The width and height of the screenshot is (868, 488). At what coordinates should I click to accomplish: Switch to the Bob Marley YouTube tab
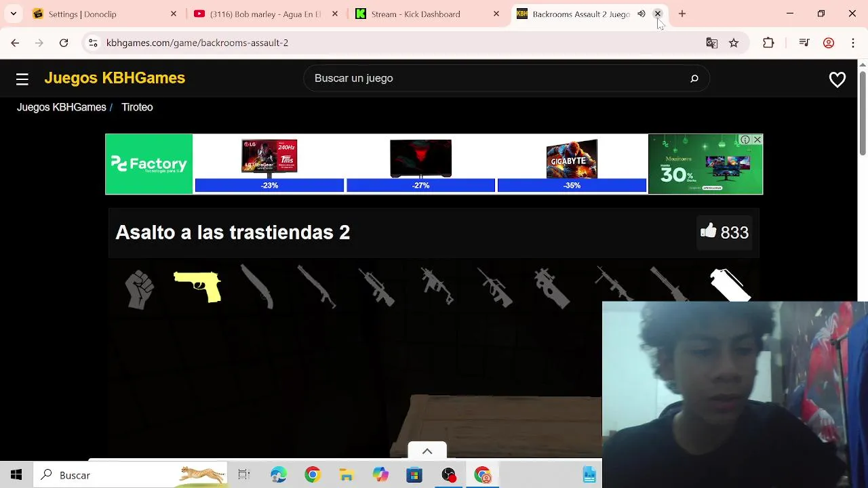(x=265, y=14)
